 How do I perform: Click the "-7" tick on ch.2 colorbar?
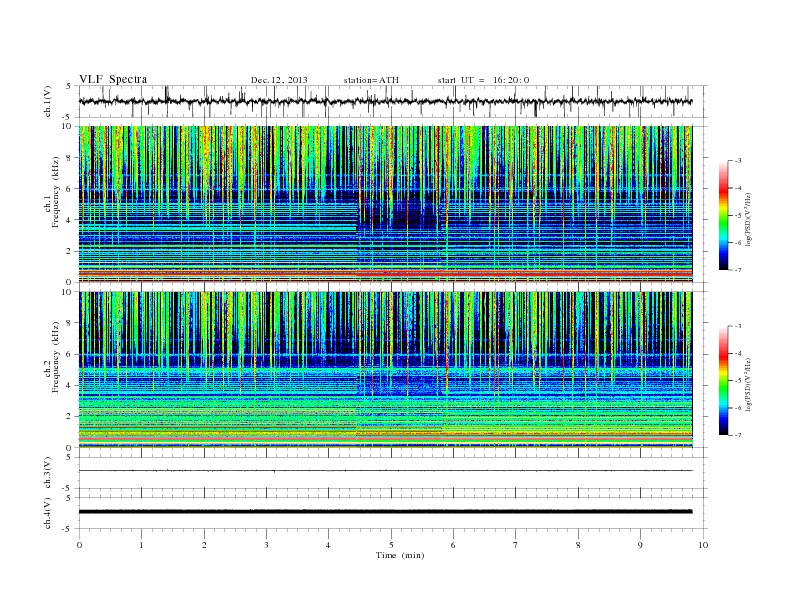738,435
